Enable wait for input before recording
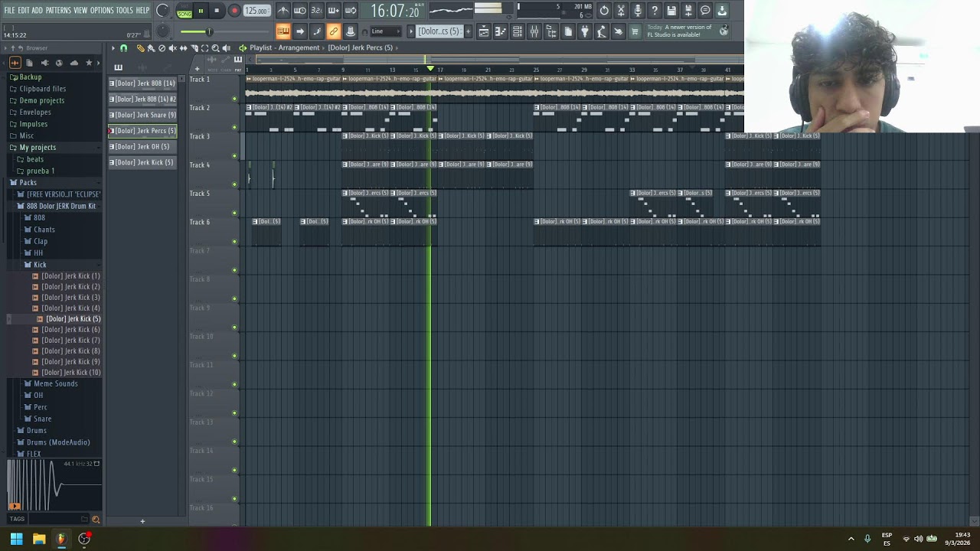Image resolution: width=980 pixels, height=551 pixels. pos(300,11)
